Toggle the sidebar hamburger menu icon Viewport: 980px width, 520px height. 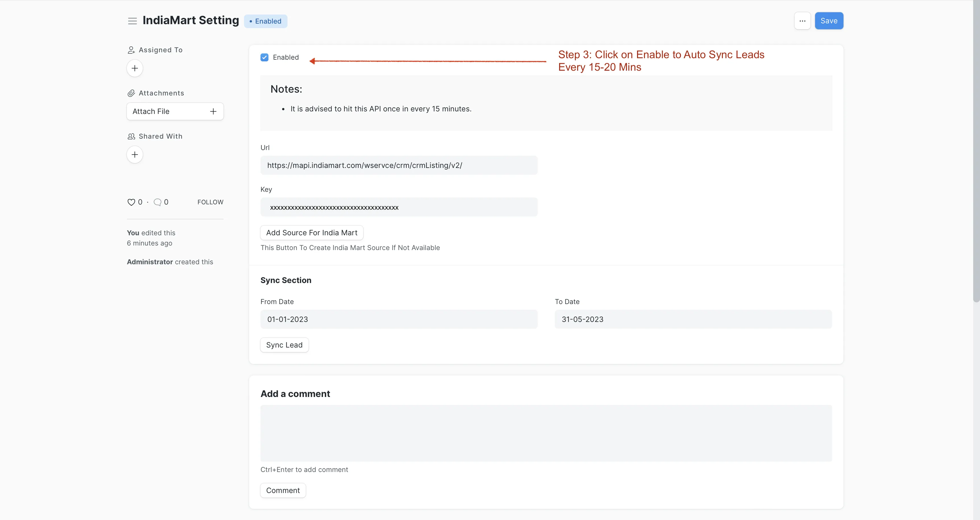(132, 21)
